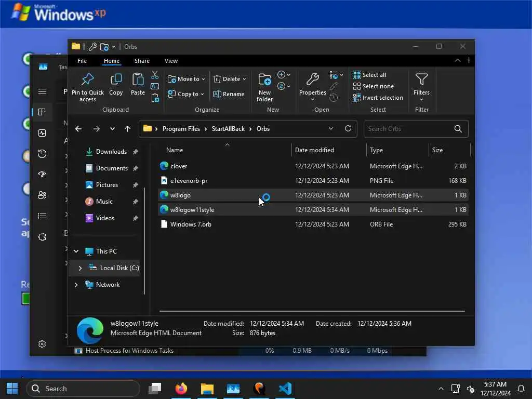Image resolution: width=532 pixels, height=399 pixels.
Task: Collapse the This PC tree node
Action: click(76, 251)
